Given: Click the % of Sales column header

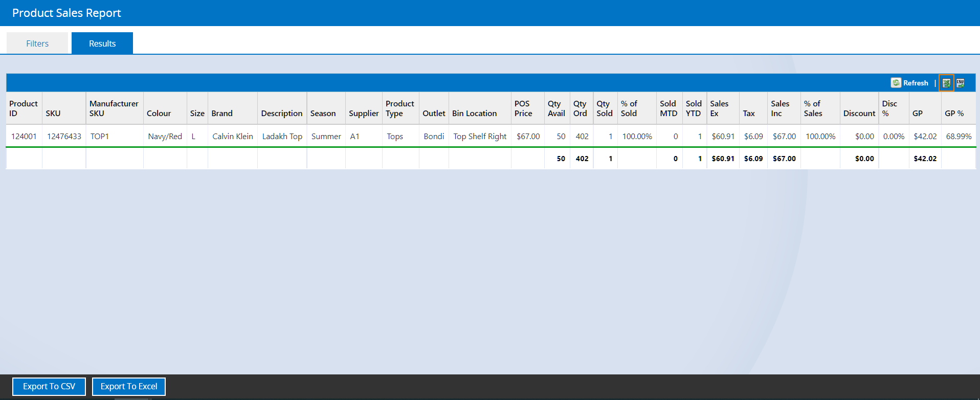Looking at the screenshot, I should click(820, 108).
